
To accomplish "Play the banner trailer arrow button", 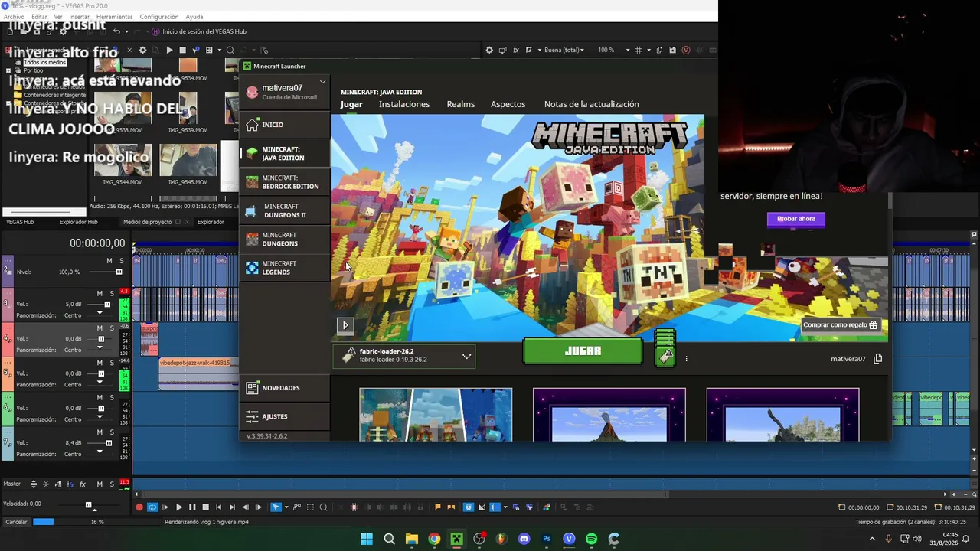I will (x=345, y=325).
